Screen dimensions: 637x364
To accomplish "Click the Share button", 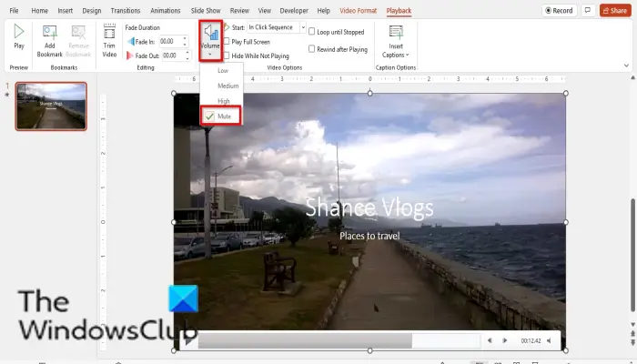I will coord(615,11).
